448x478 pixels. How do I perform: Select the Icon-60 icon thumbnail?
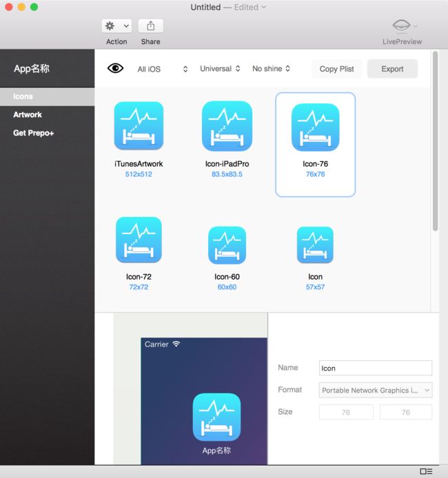pos(227,245)
